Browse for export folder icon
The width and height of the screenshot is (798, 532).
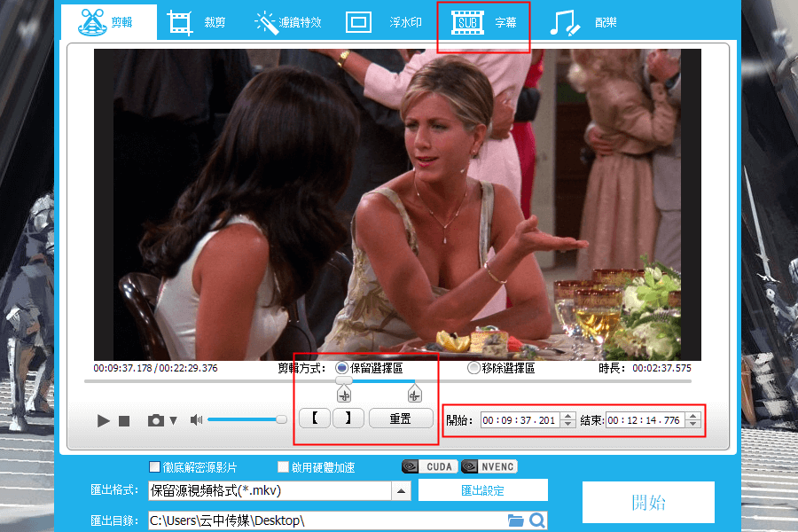[515, 520]
